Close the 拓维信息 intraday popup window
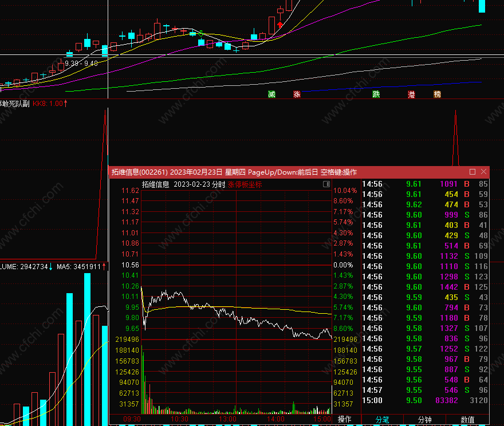504x426 pixels. 483,172
